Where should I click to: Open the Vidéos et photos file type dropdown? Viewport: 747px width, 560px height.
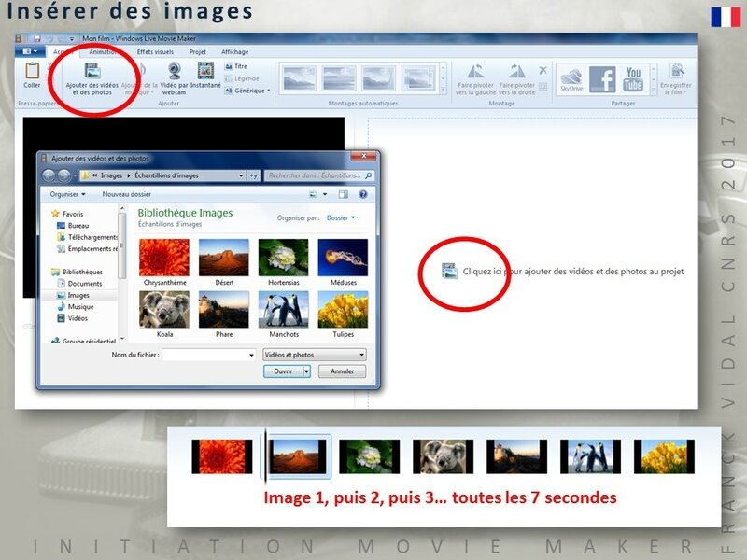click(314, 355)
